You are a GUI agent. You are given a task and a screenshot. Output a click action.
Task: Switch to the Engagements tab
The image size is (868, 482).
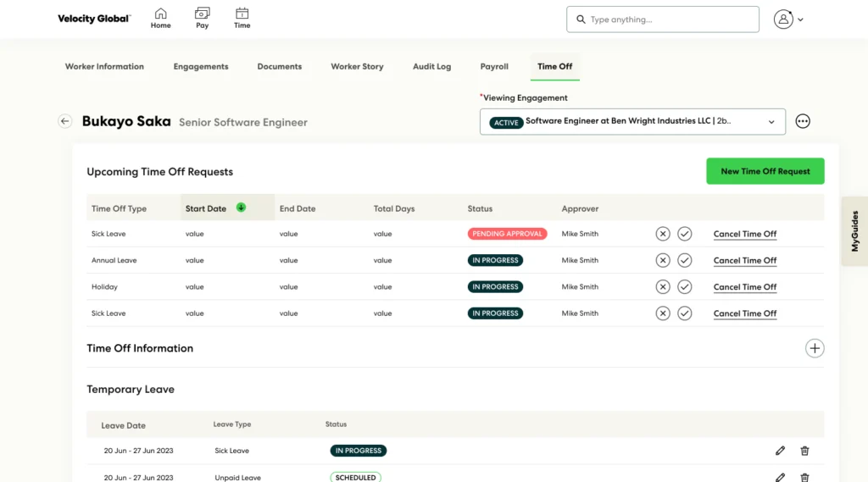click(201, 66)
